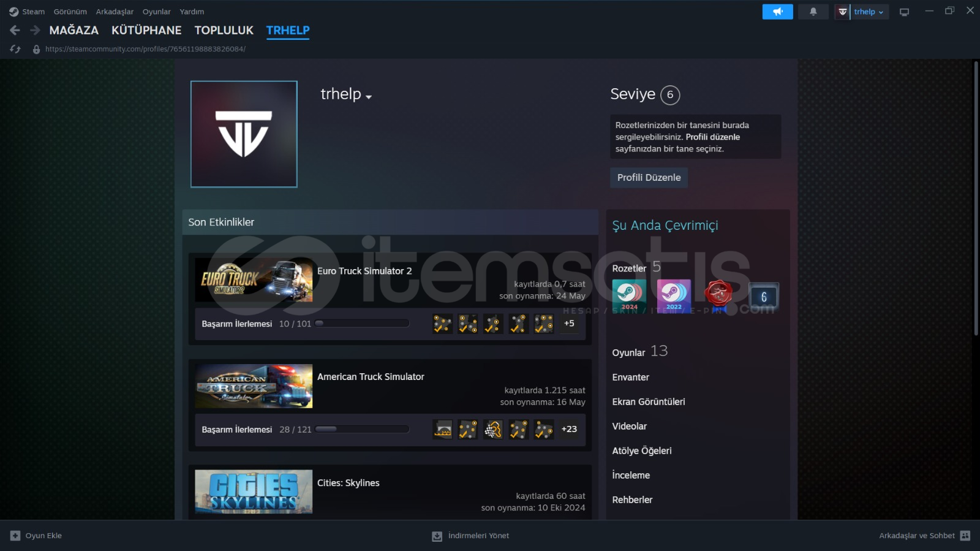This screenshot has height=551, width=980.
Task: Click the Steam 2024 badge
Action: click(629, 296)
